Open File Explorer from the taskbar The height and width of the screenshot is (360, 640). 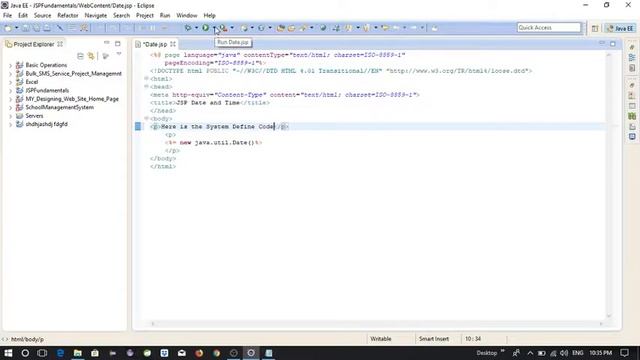coord(78,353)
